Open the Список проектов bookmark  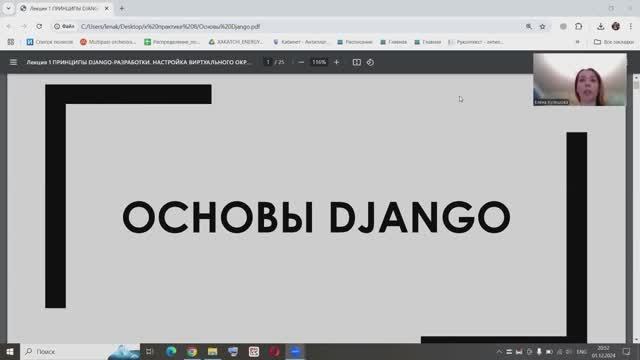(50, 42)
